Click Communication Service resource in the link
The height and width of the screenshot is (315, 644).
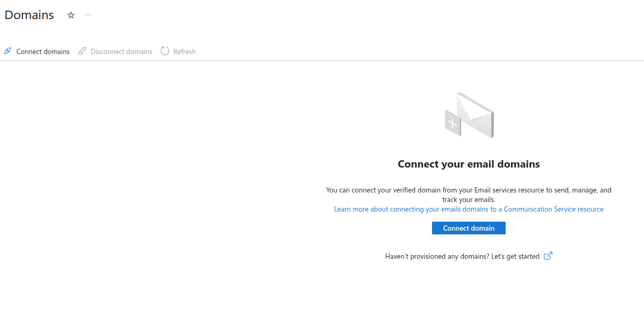point(553,209)
